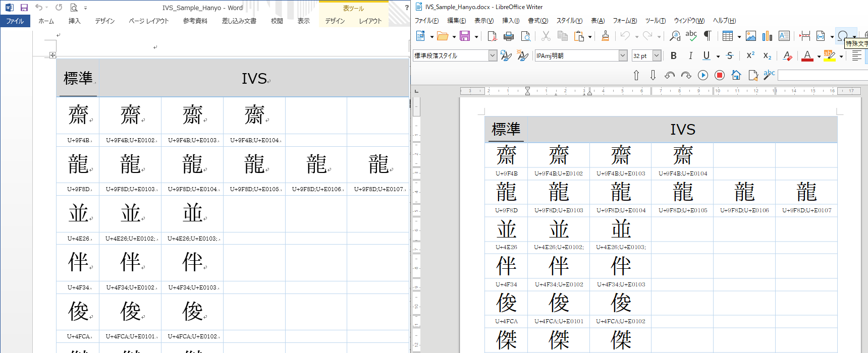Create a new document in LibreOffice Writer
This screenshot has height=353, width=868.
click(420, 36)
